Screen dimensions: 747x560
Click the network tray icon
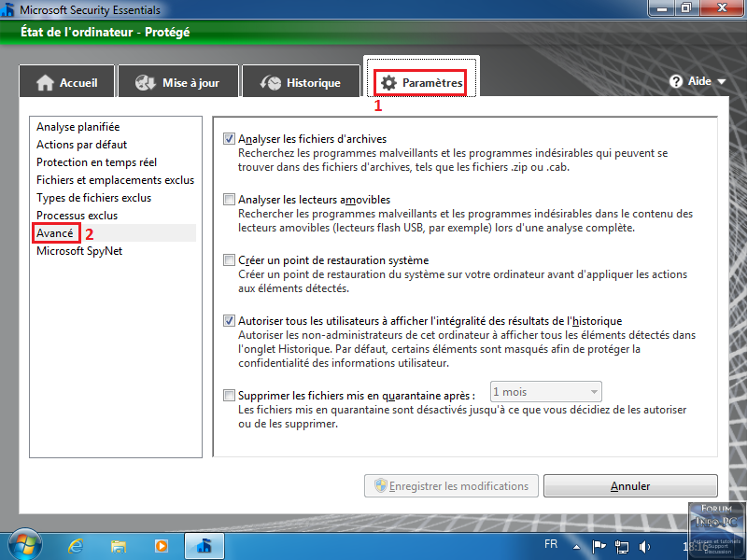click(x=622, y=546)
